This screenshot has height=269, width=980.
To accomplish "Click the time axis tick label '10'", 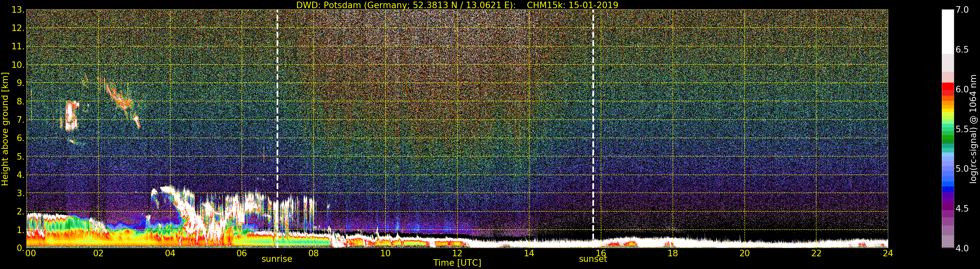I will 385,253.
